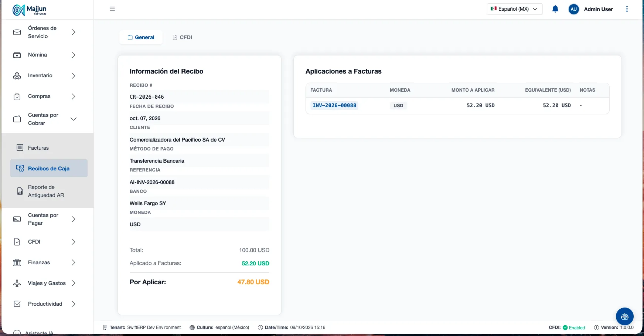Click the USD currency badge in table

tap(398, 105)
